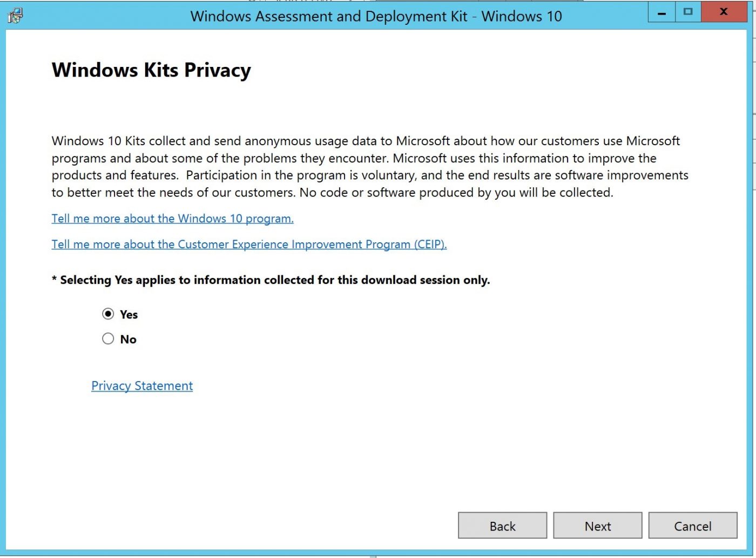This screenshot has height=558, width=756.
Task: Click Next to continue installation
Action: click(597, 525)
